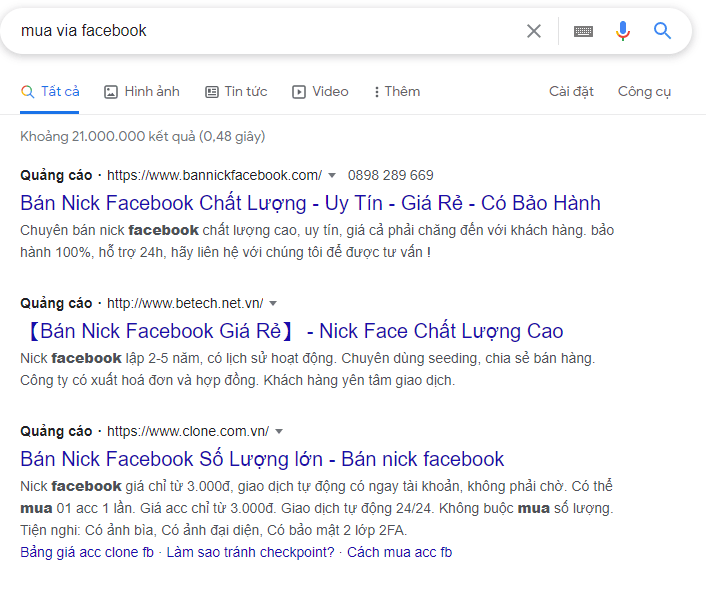Submit search using the magnifier icon
Viewport: 706px width, 589px height.
point(662,31)
